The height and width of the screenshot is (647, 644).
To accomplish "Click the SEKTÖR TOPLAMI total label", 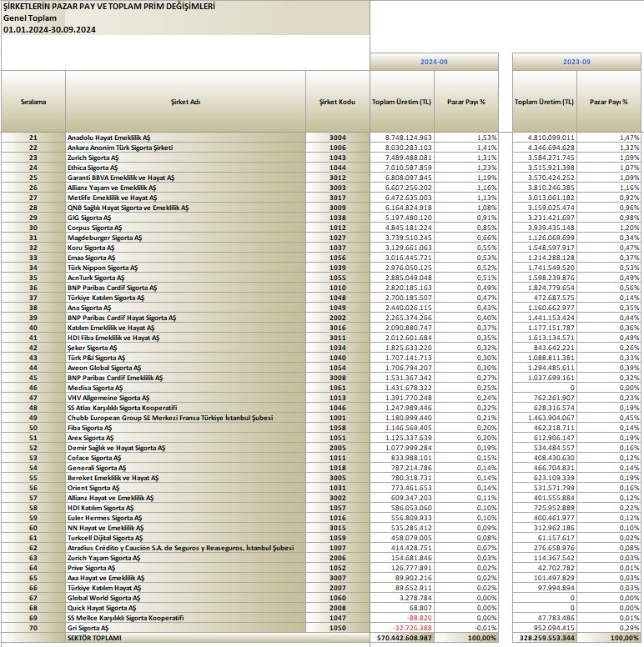I will point(94,638).
